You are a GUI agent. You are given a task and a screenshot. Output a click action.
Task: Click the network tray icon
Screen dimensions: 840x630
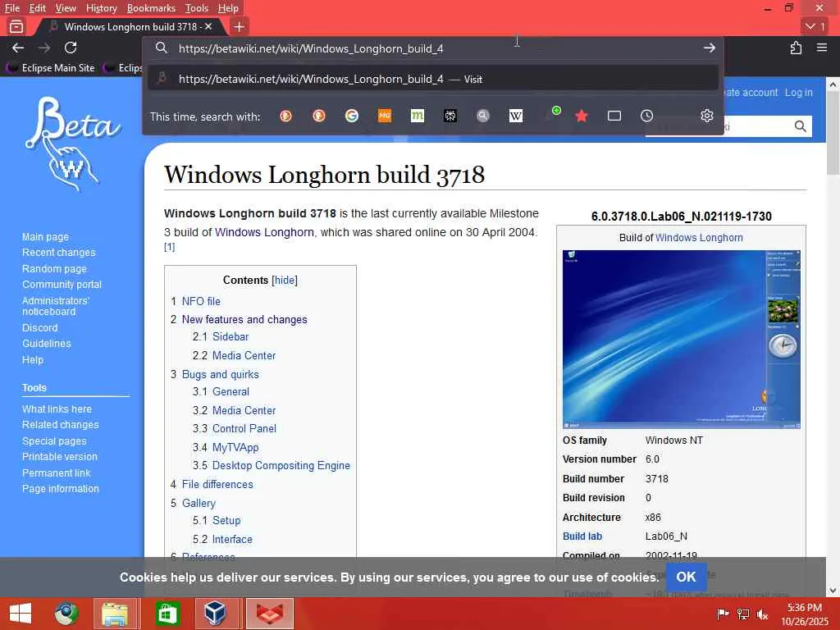[743, 614]
